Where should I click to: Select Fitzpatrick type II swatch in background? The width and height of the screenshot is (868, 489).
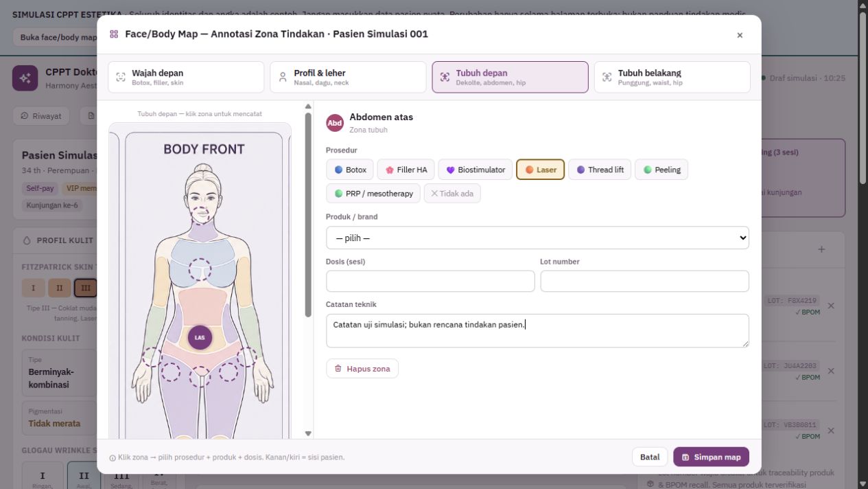(60, 288)
